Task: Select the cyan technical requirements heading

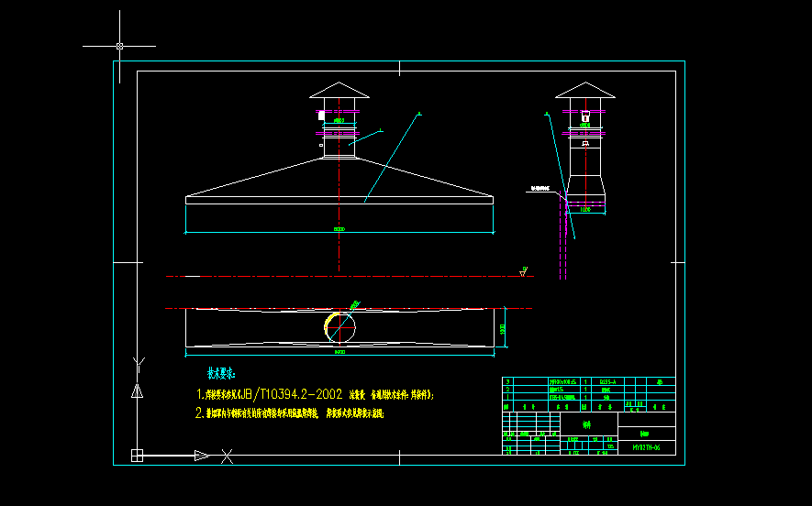Action: tap(221, 373)
